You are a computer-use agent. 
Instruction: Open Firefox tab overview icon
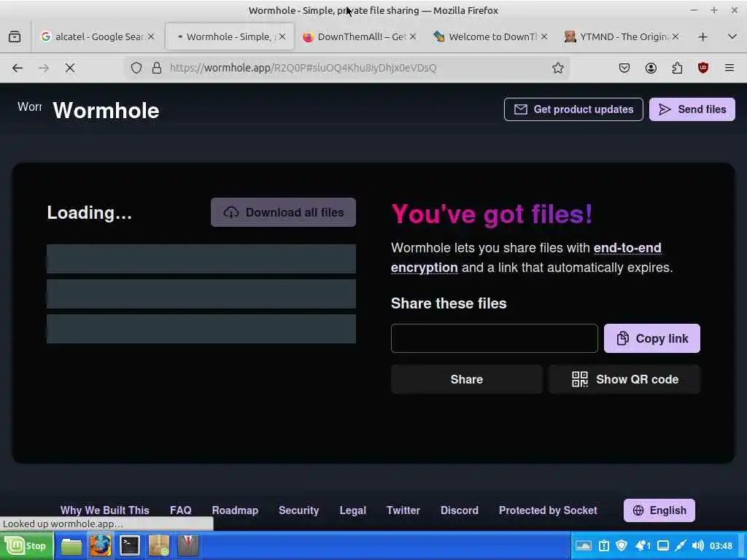(15, 36)
